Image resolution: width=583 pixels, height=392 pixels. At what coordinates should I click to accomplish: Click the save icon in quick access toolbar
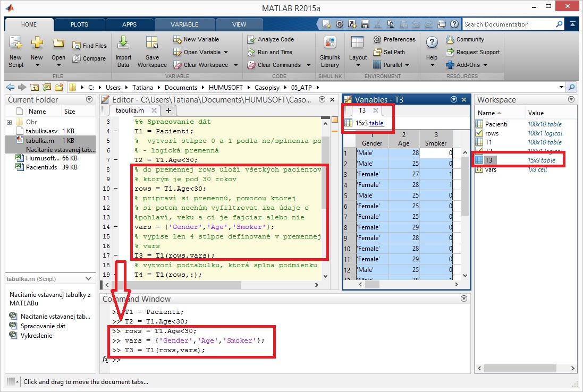point(365,24)
